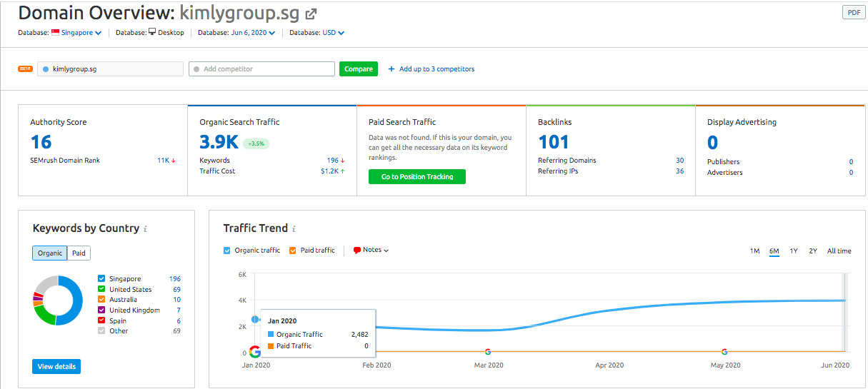Select the 6M time range
The width and height of the screenshot is (868, 389).
tap(774, 251)
